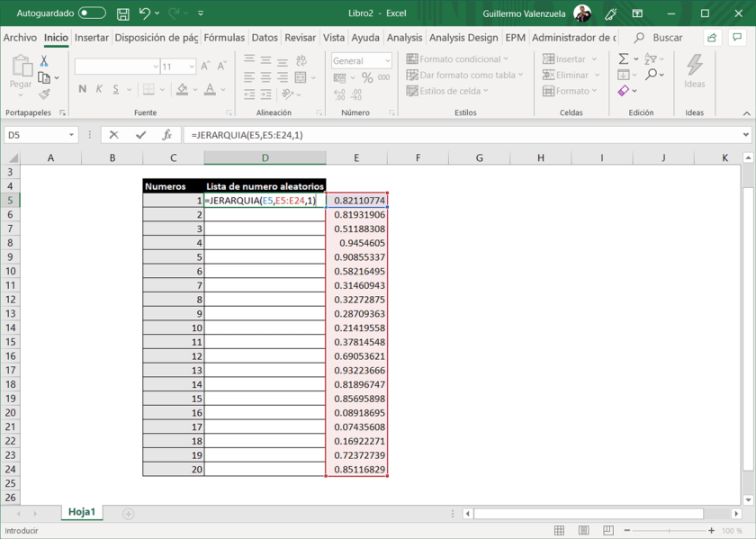Add a new sheet with plus button
756x539 pixels.
pos(128,513)
